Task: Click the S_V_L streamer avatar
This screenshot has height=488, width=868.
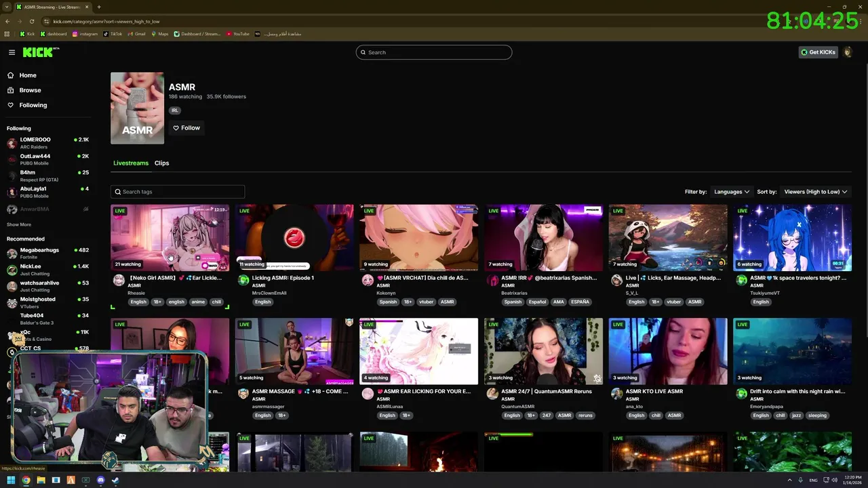Action: pos(616,280)
